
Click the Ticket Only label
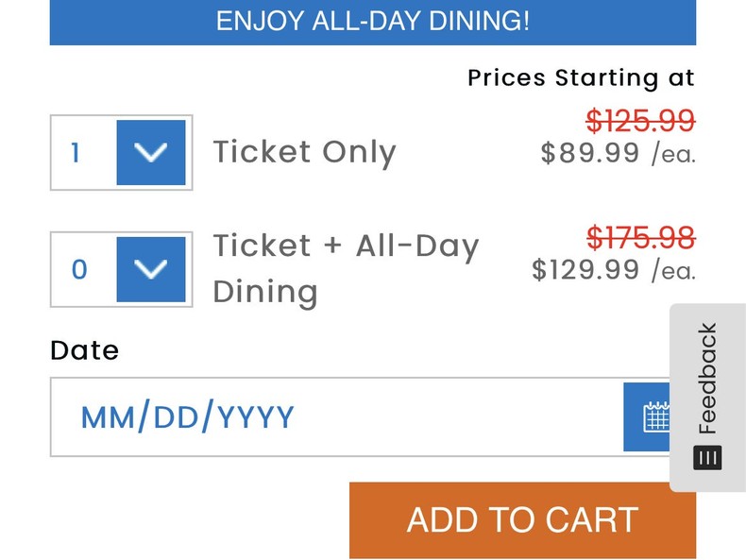pos(304,152)
